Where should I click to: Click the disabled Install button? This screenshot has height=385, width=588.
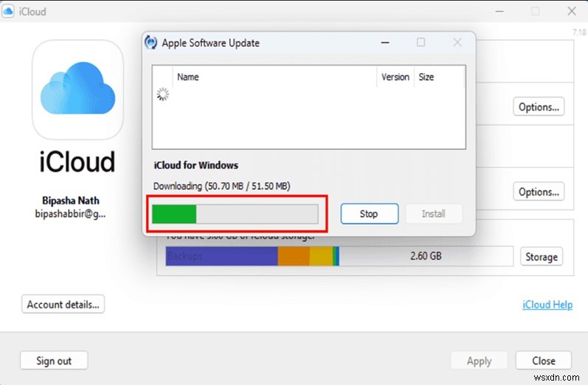click(434, 214)
